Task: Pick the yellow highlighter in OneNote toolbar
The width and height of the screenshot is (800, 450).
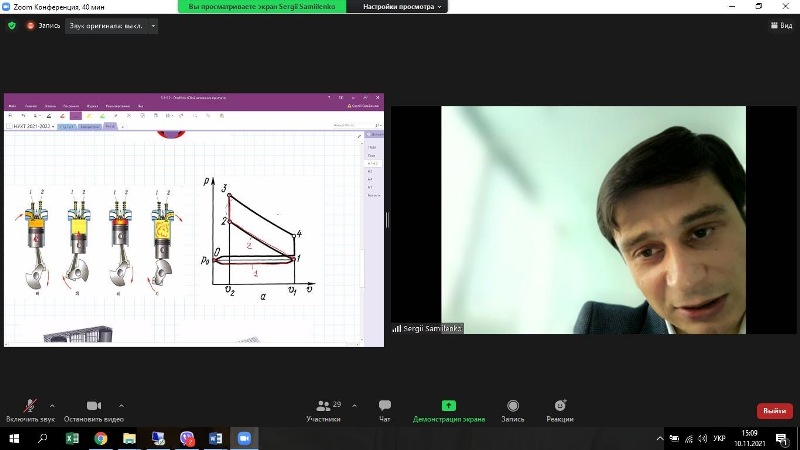Action: coord(89,116)
